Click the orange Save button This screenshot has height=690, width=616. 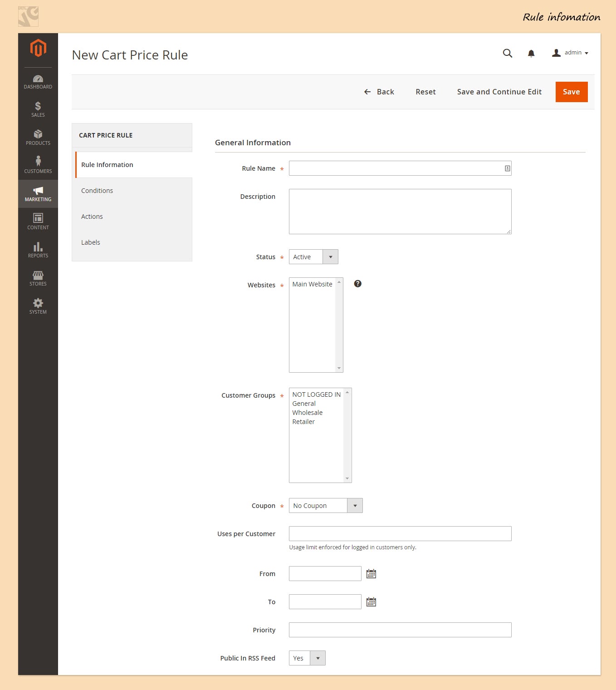571,92
